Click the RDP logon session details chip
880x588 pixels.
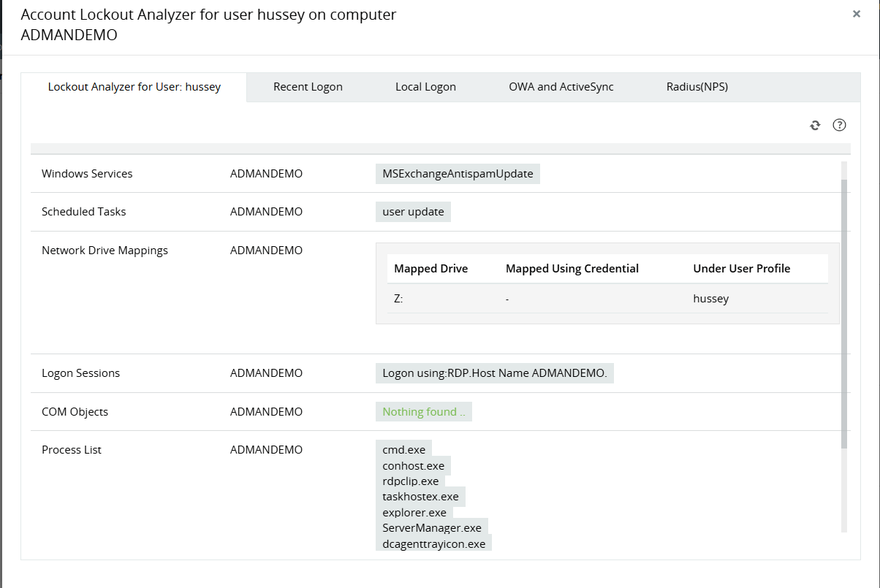pos(495,373)
